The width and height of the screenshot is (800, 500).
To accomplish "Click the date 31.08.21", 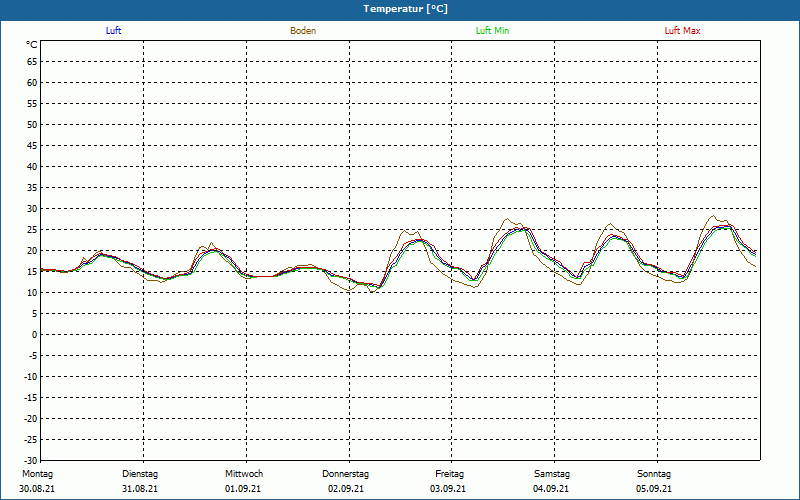I will click(x=140, y=489).
